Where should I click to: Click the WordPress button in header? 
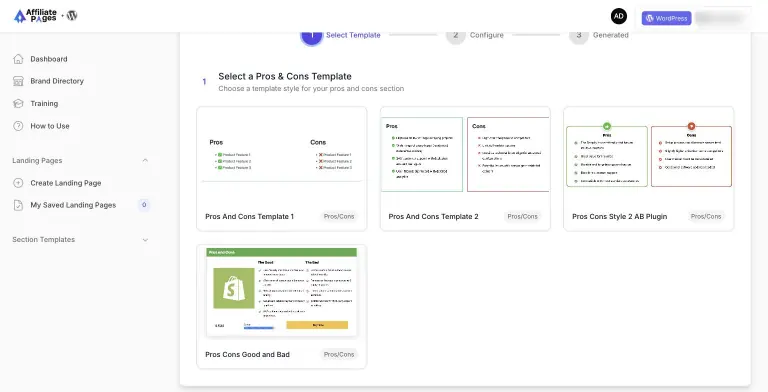pos(666,18)
